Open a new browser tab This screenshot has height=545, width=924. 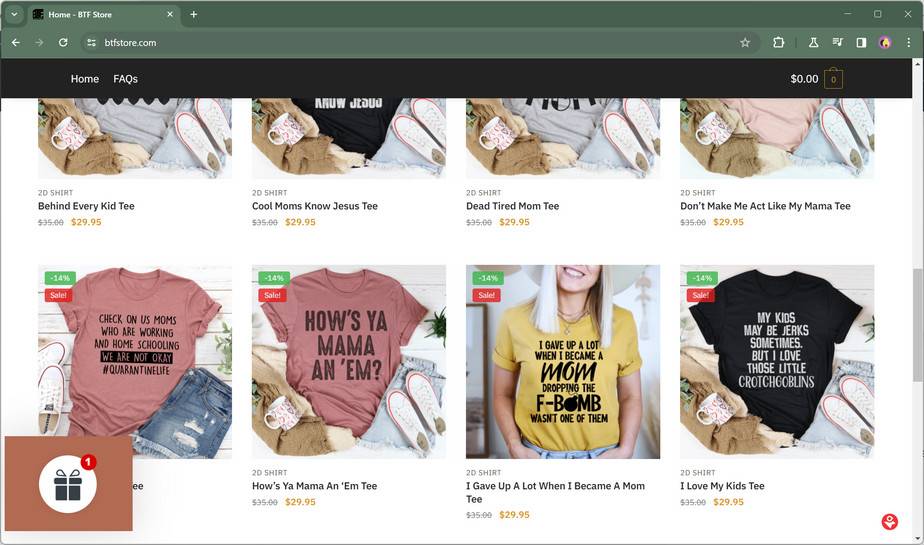pyautogui.click(x=193, y=14)
